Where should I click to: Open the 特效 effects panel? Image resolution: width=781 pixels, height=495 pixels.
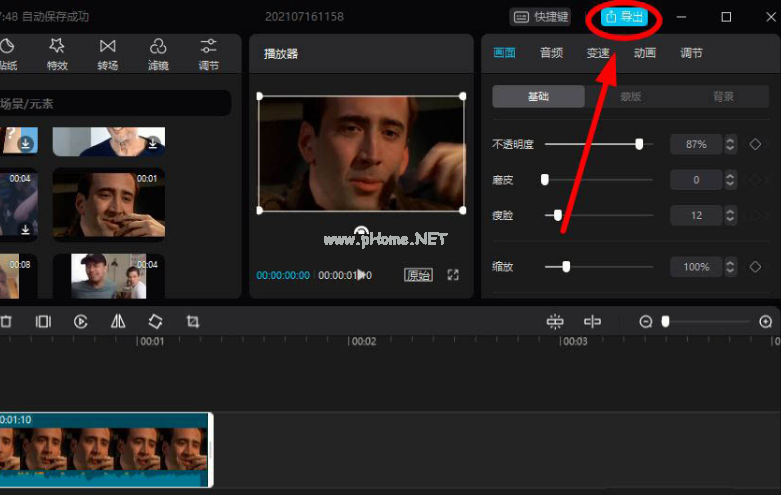click(x=57, y=55)
